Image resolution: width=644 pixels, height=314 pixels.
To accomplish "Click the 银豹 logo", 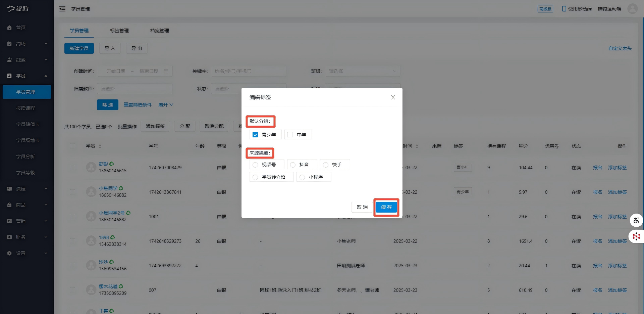I will [18, 9].
